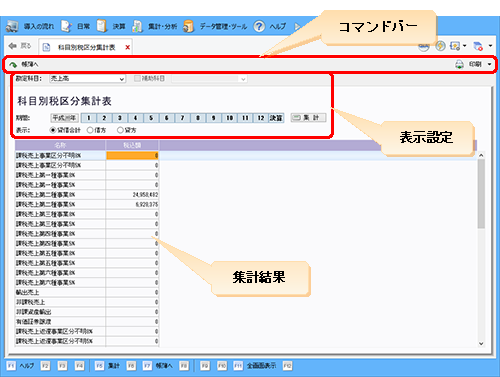Click the F11 全画面表示 function key
The width and height of the screenshot is (500, 377).
[255, 366]
